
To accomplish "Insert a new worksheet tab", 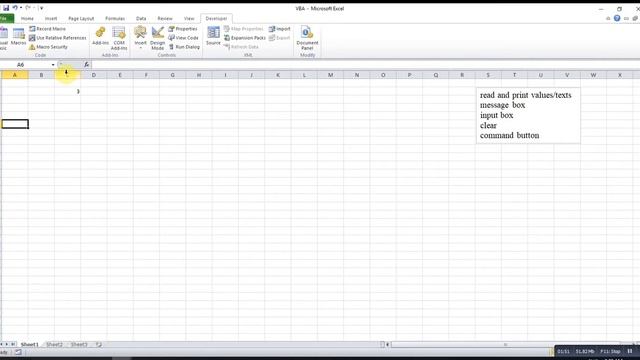I will 99,344.
